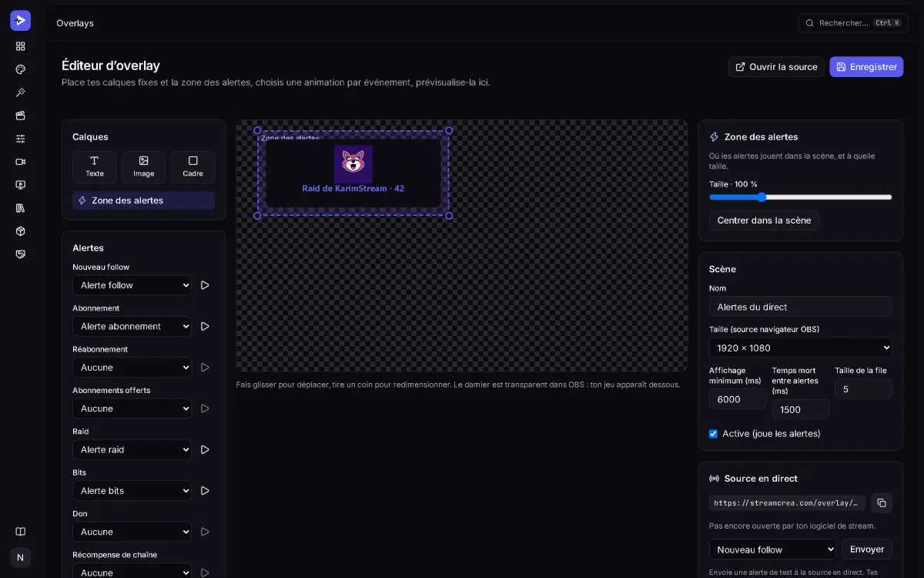Open the Nouveau follow alert dropdown
Screen dimensions: 924x578
point(132,285)
